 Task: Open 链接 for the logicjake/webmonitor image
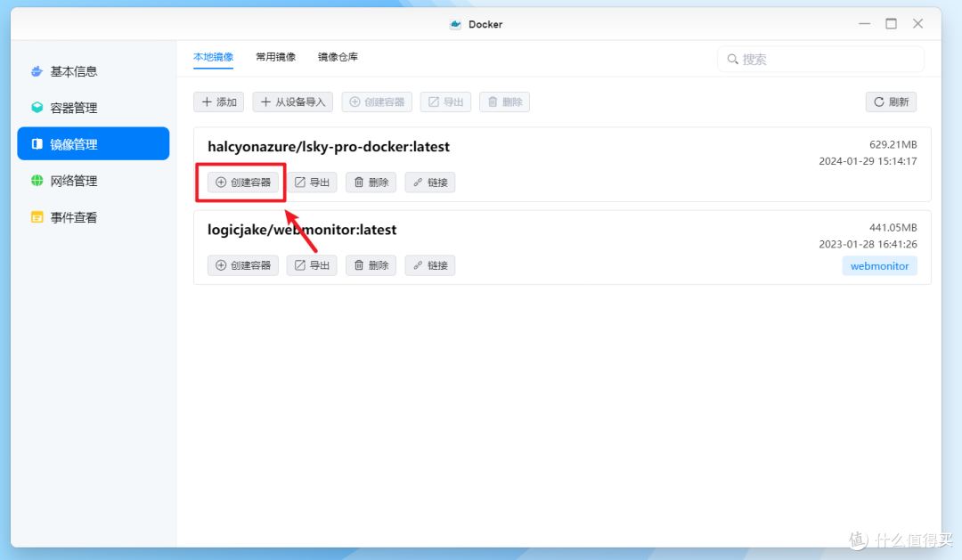point(429,265)
